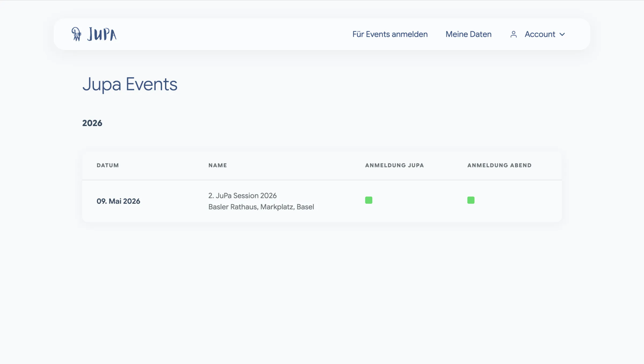Click blank area of the navigation bar
Screen dimensions: 644x364
[x=228, y=34]
